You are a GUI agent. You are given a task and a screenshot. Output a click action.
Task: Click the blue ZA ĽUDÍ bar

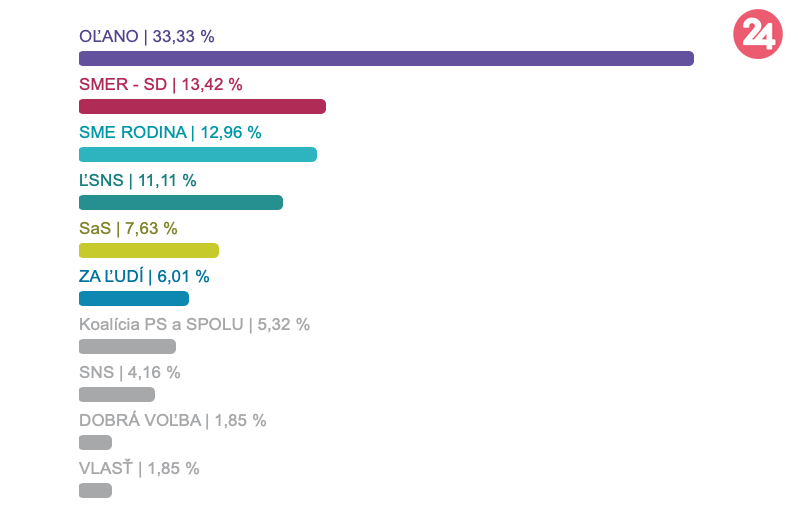pos(134,299)
